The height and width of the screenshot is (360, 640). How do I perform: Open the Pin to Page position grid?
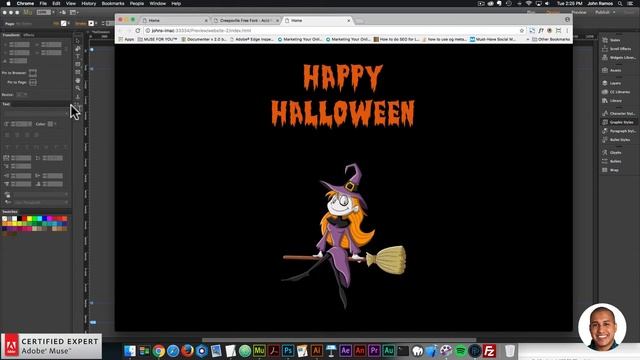point(33,82)
